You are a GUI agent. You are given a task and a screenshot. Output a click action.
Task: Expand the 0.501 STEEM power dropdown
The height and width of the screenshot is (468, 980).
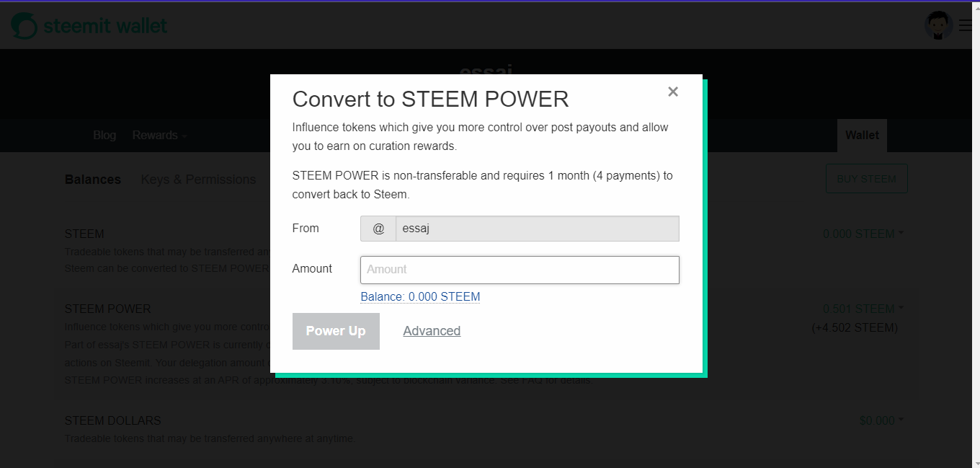click(x=863, y=309)
